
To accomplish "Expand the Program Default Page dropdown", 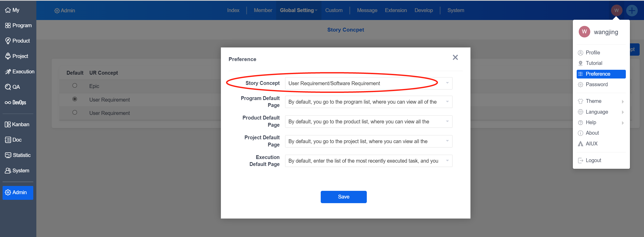I will point(368,102).
